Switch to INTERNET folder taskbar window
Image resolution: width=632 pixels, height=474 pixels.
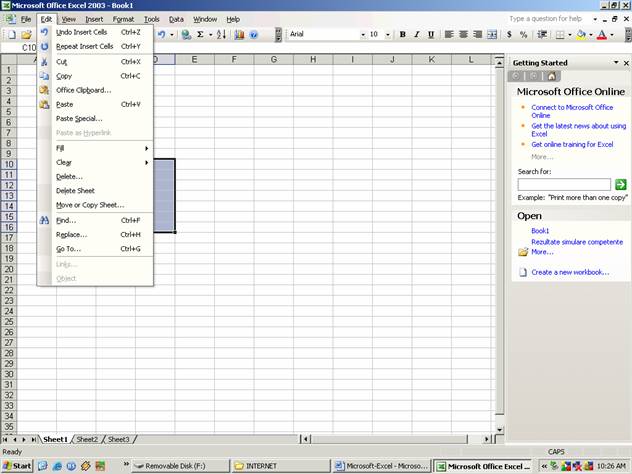pos(281,466)
